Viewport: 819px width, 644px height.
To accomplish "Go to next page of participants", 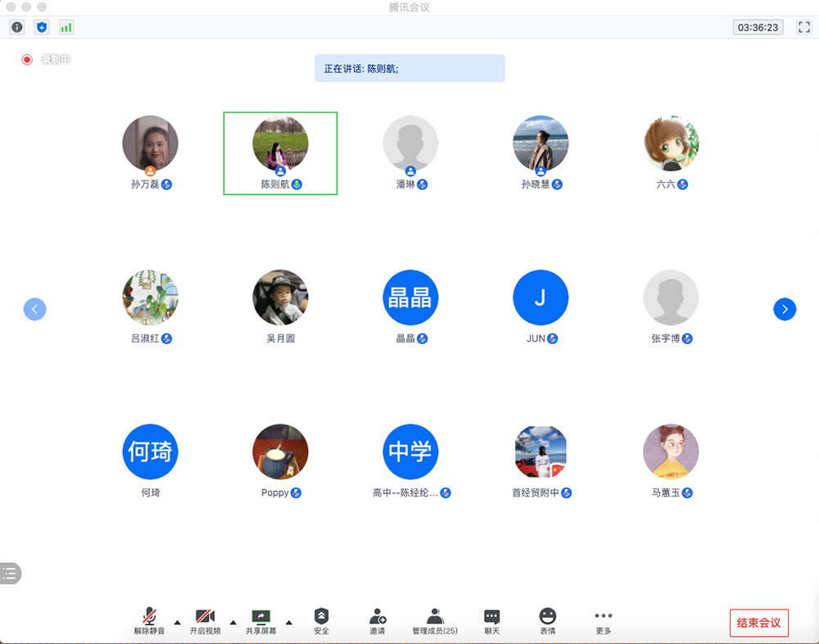I will click(785, 309).
